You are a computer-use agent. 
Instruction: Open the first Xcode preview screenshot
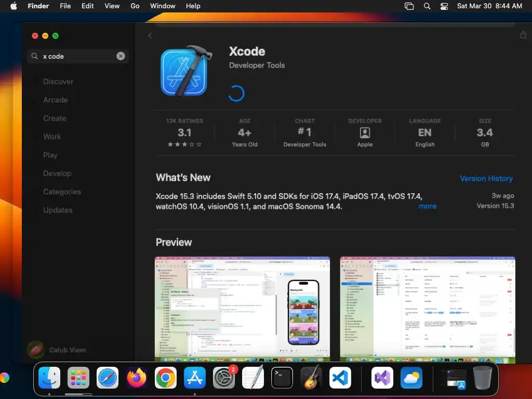coord(242,310)
